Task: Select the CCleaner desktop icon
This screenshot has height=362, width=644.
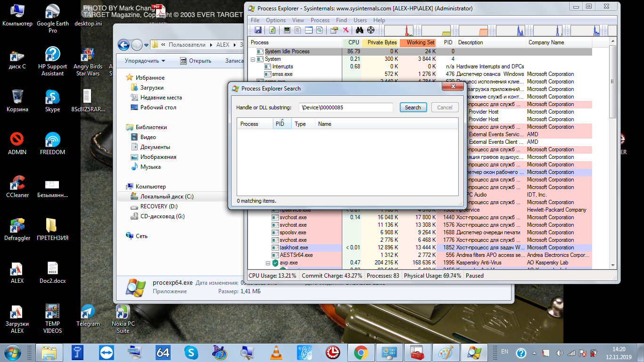Action: (x=17, y=187)
